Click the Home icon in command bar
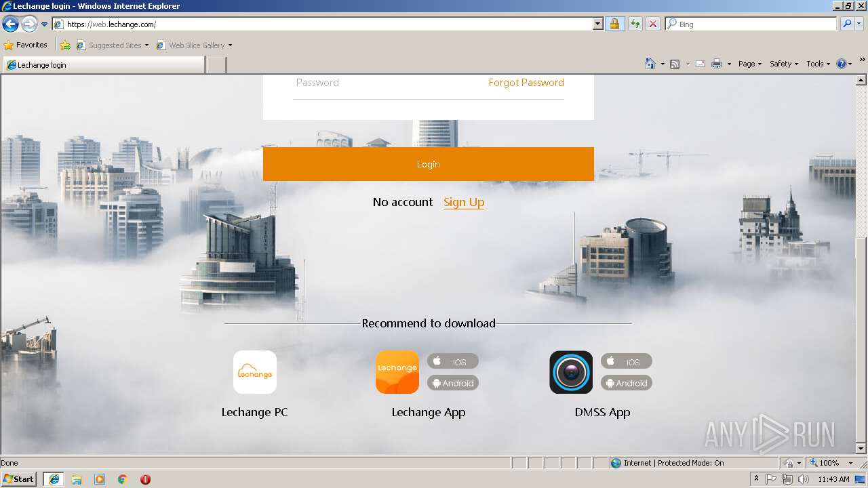Viewport: 868px width, 488px height. pyautogui.click(x=650, y=64)
